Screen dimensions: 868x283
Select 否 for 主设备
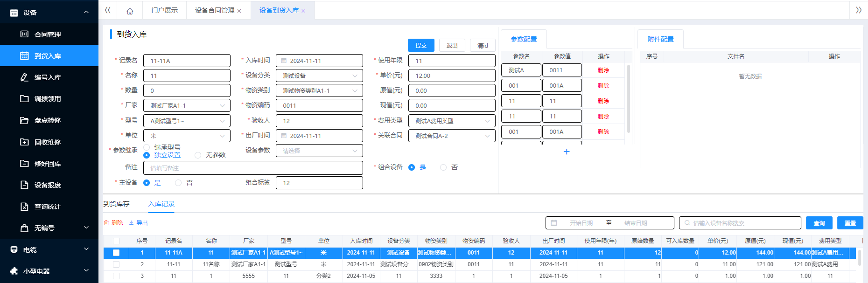(178, 183)
